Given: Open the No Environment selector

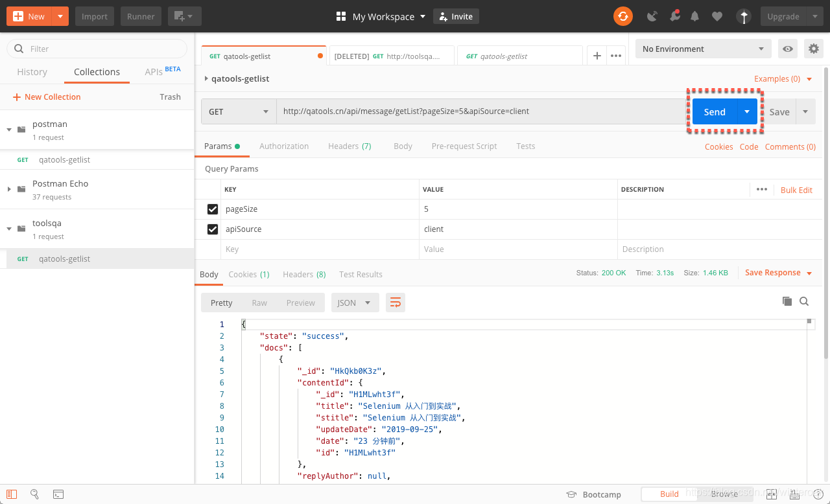Looking at the screenshot, I should pos(704,49).
